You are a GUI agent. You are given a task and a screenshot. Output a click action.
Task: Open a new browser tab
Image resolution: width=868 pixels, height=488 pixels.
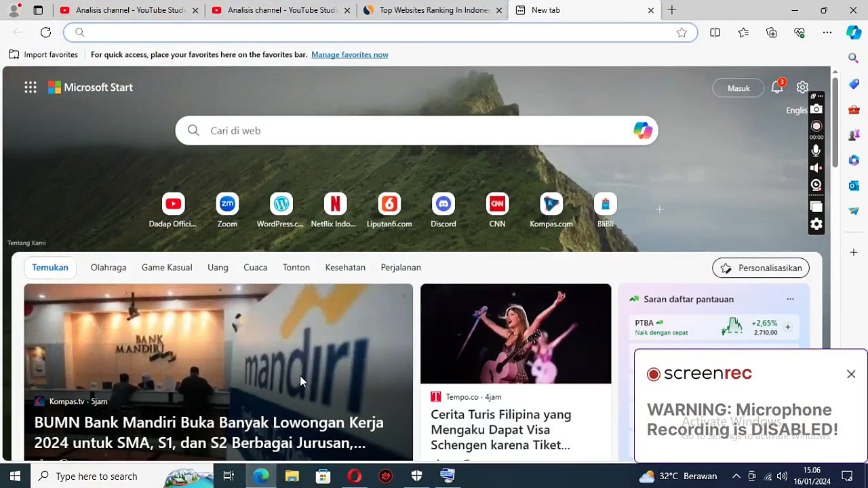pyautogui.click(x=672, y=10)
